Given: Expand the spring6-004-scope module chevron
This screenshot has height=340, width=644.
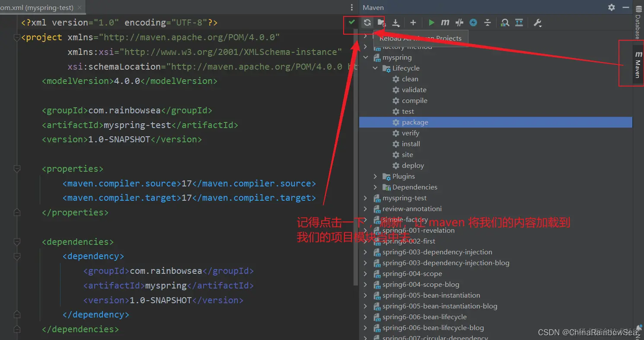Looking at the screenshot, I should tap(366, 273).
